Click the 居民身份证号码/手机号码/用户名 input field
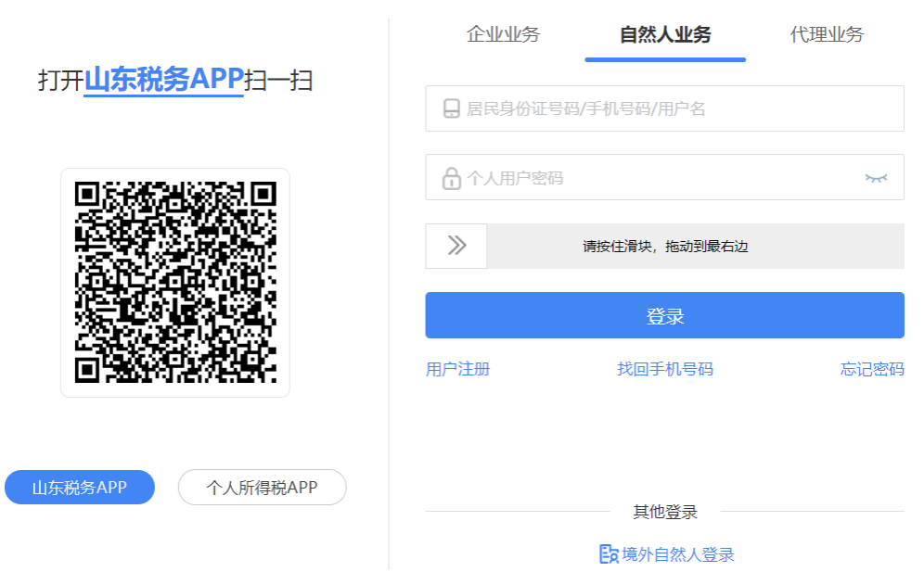The height and width of the screenshot is (572, 924). point(665,108)
